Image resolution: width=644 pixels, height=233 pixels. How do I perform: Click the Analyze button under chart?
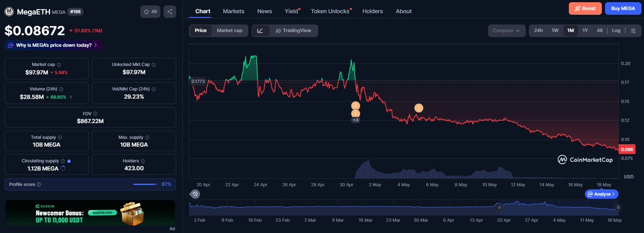click(x=602, y=194)
